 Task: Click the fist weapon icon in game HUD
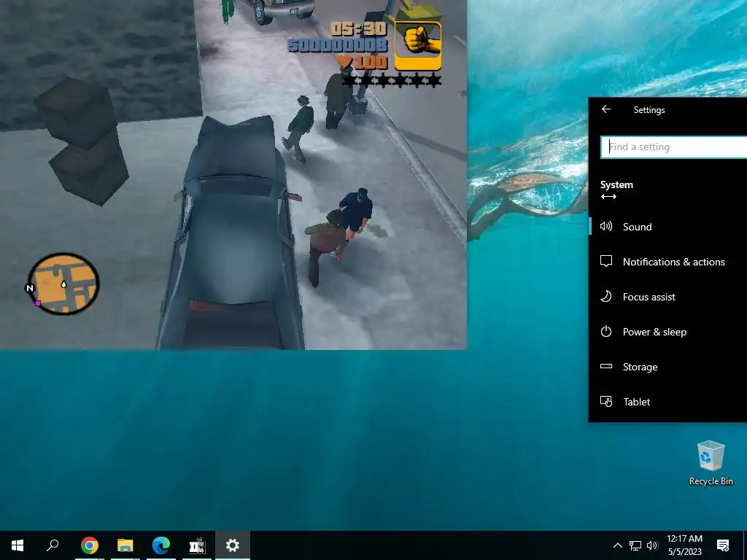coord(418,46)
